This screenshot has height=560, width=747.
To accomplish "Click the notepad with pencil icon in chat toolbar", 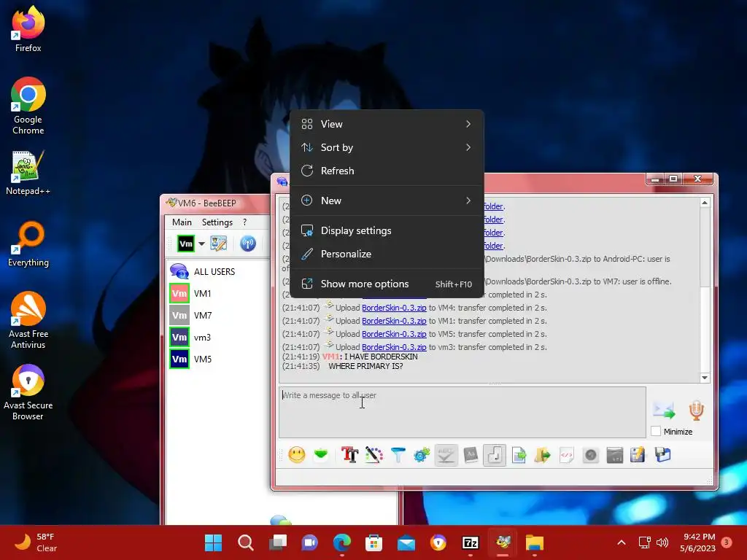I will tap(638, 455).
